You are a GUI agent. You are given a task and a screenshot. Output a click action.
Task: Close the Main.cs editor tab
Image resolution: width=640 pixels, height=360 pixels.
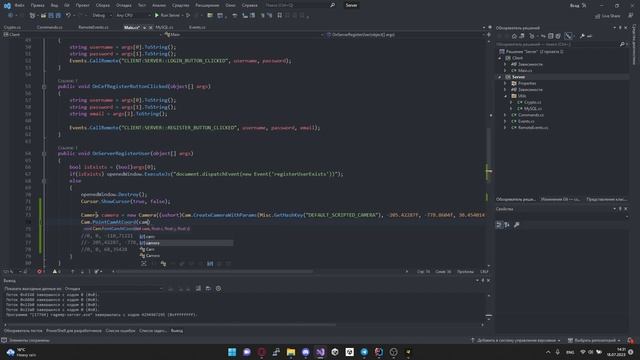point(151,27)
